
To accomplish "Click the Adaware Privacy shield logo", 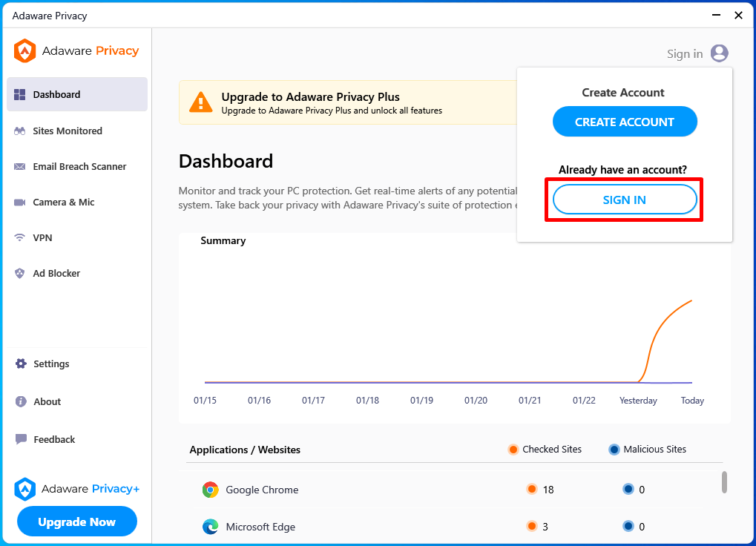I will 24,50.
